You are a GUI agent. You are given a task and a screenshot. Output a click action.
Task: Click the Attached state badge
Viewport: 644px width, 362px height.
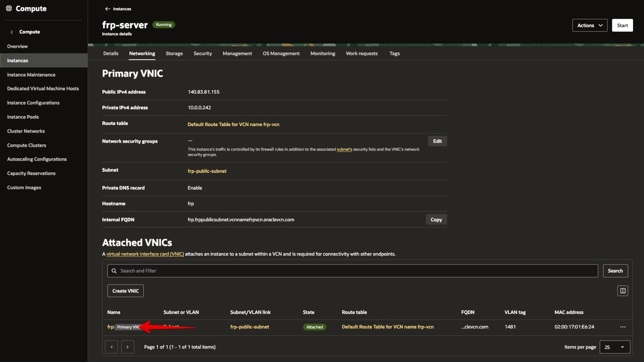click(315, 327)
